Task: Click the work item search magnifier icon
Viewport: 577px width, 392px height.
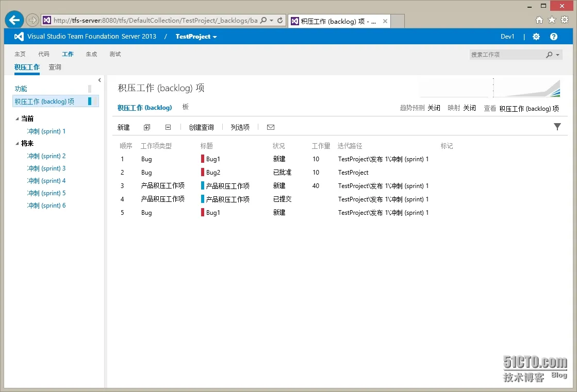Action: coord(549,55)
